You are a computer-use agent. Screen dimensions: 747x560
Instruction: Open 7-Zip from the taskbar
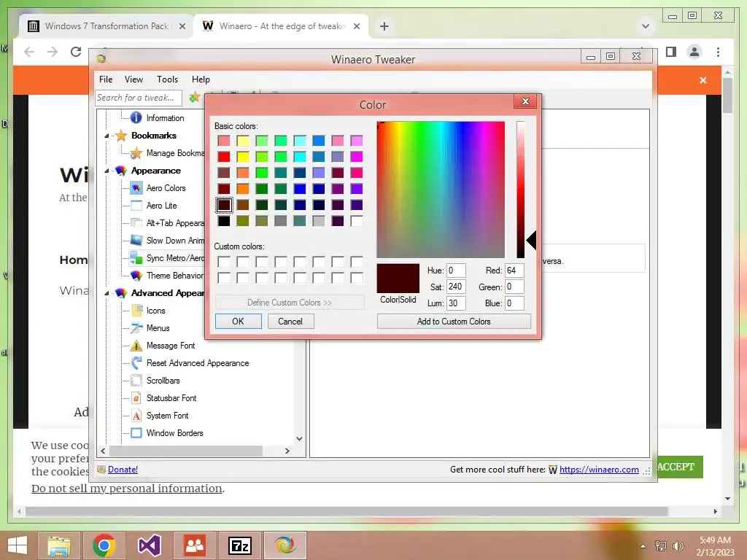[x=239, y=545]
